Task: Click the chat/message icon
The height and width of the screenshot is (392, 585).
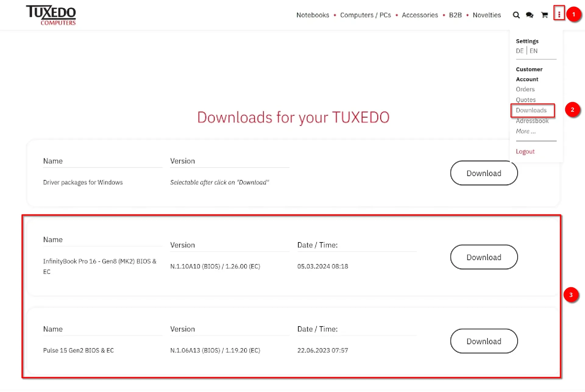Action: tap(530, 14)
